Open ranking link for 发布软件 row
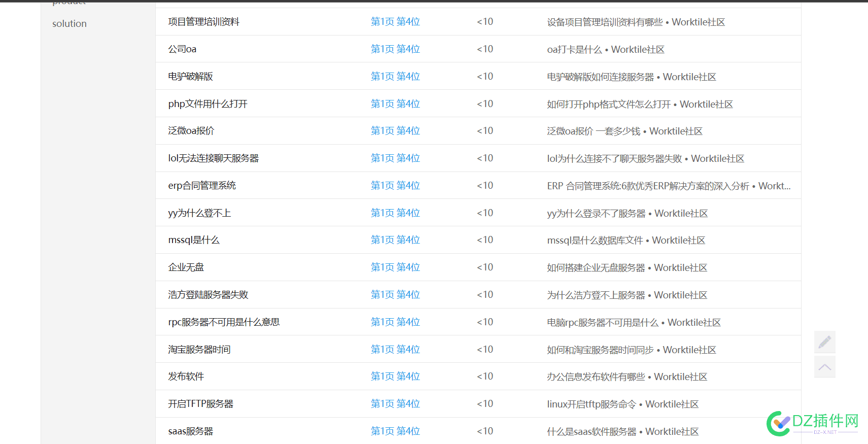This screenshot has height=444, width=868. (x=395, y=377)
